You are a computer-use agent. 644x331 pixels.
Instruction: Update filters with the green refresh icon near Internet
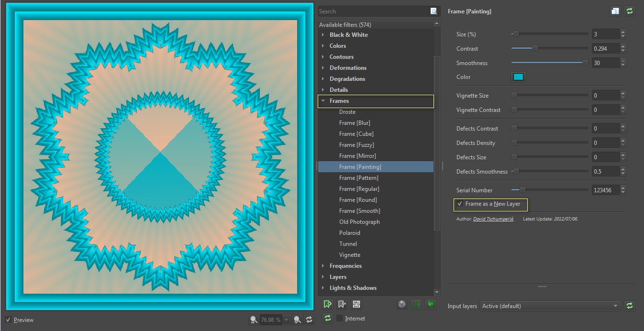coord(328,318)
